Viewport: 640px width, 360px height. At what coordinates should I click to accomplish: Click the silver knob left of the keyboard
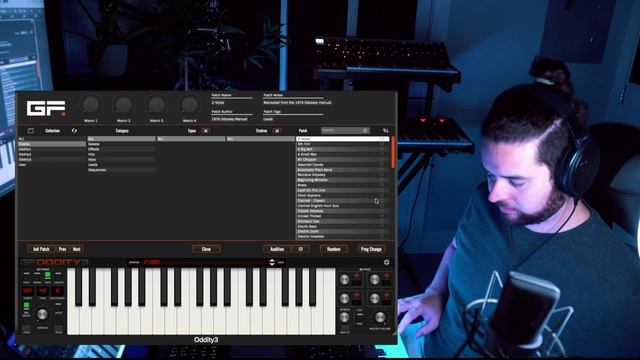pos(42,314)
